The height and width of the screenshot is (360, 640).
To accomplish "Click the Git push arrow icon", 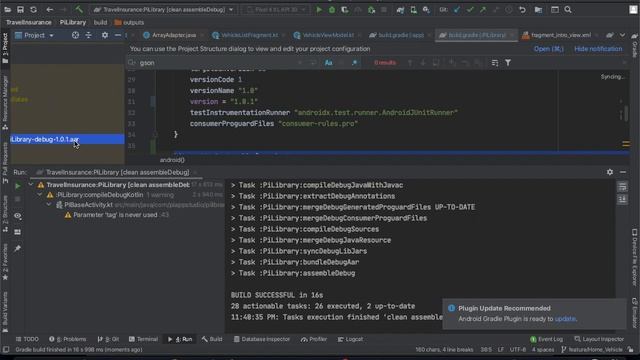I will click(483, 9).
